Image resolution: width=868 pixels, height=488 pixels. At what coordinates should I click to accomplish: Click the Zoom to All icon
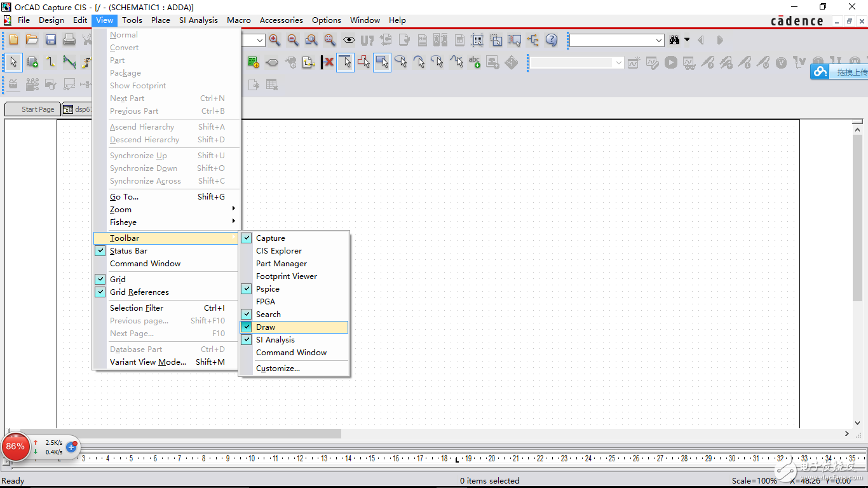click(x=330, y=40)
